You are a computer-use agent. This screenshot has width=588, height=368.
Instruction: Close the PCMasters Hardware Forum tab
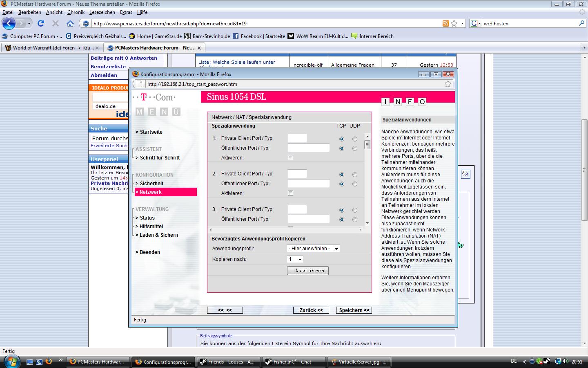[x=199, y=48]
